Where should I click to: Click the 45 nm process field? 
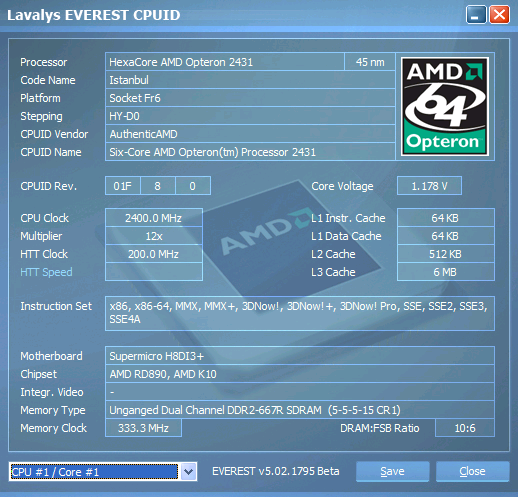(x=370, y=62)
